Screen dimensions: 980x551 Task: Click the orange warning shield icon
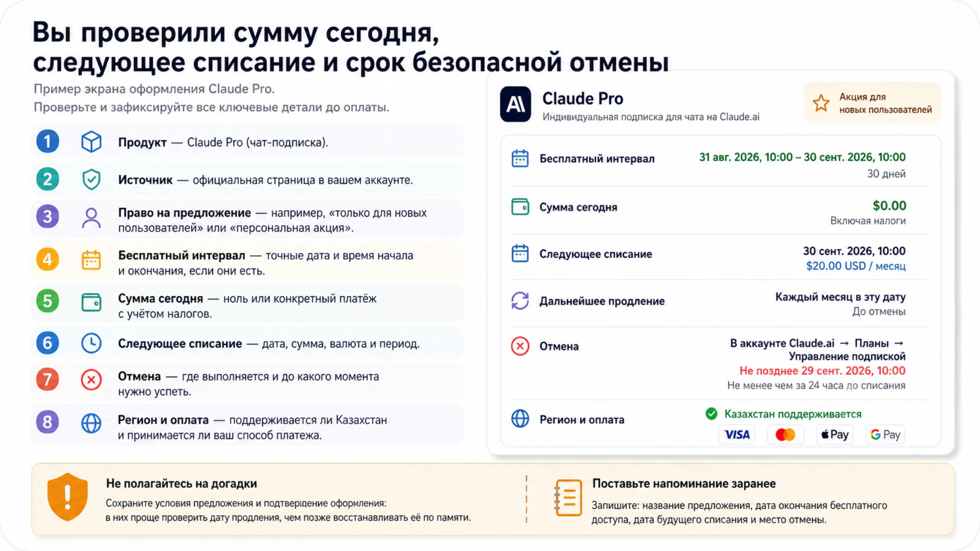tap(68, 497)
